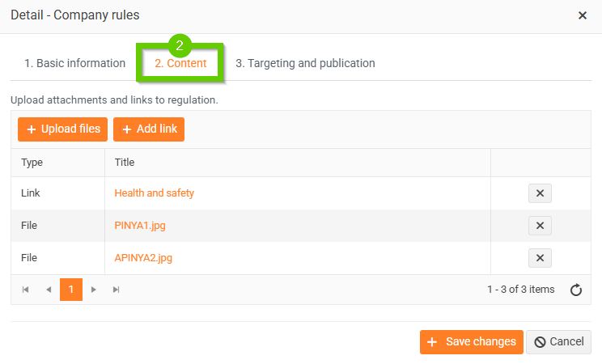Select page 1 in the pager
The image size is (602, 364).
[x=71, y=290]
